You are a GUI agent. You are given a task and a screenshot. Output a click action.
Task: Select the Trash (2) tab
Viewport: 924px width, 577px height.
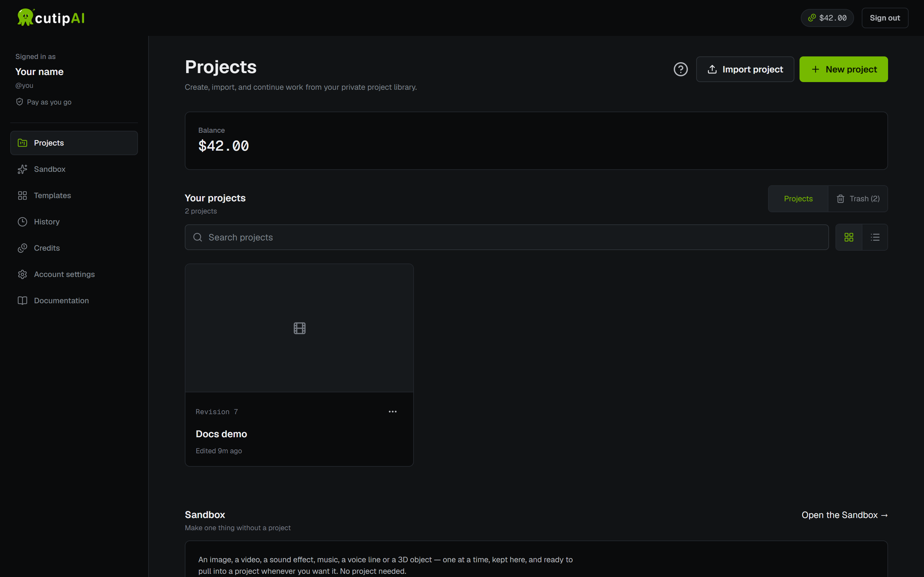[x=858, y=199]
